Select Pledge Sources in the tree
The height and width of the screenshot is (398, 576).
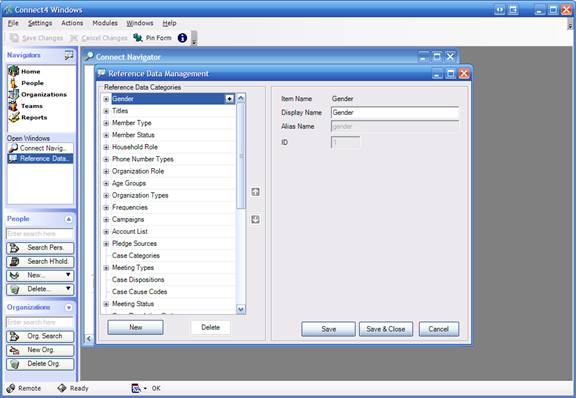(x=134, y=244)
